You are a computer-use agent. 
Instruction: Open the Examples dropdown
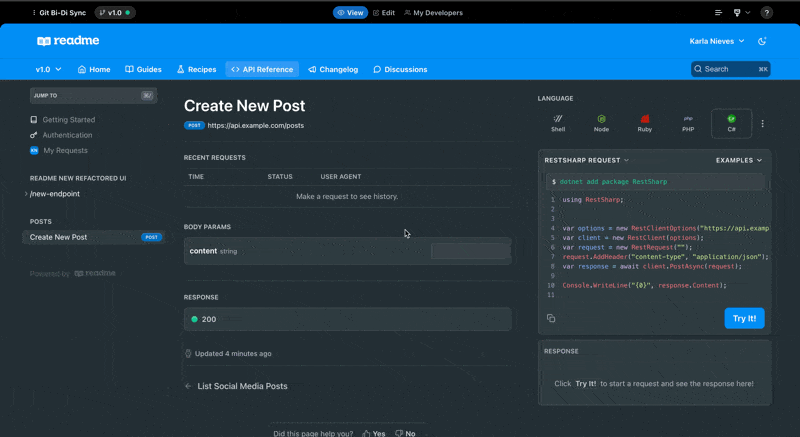pos(739,160)
